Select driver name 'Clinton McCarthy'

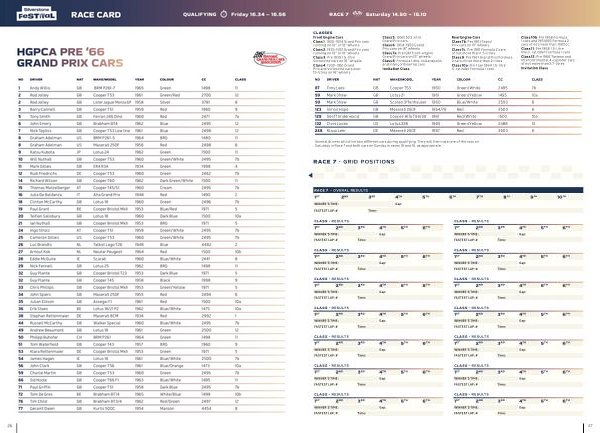pyautogui.click(x=46, y=202)
